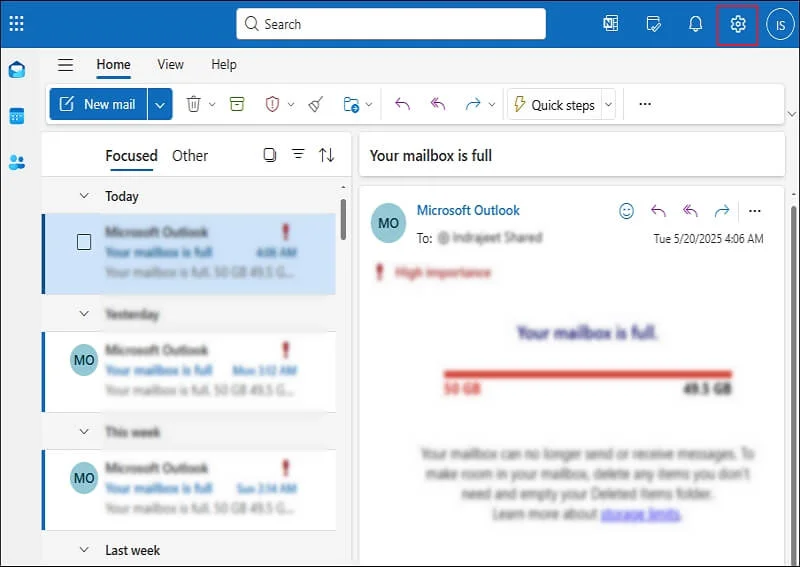Image resolution: width=800 pixels, height=567 pixels.
Task: Click Reply in the reading pane
Action: (658, 211)
